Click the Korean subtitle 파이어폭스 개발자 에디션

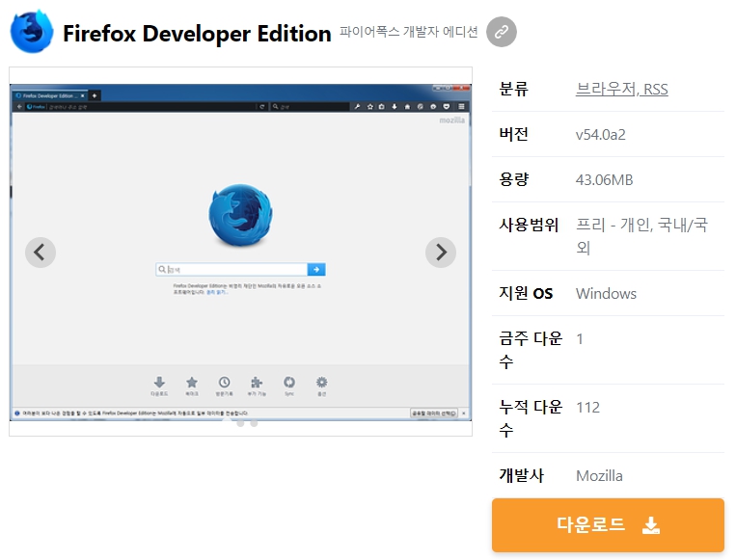tap(408, 32)
